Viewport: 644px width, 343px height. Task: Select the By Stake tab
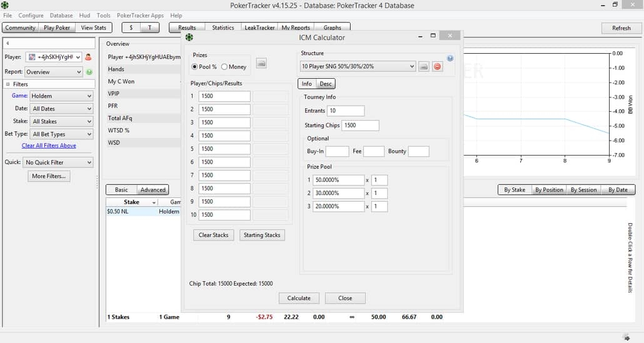click(515, 190)
